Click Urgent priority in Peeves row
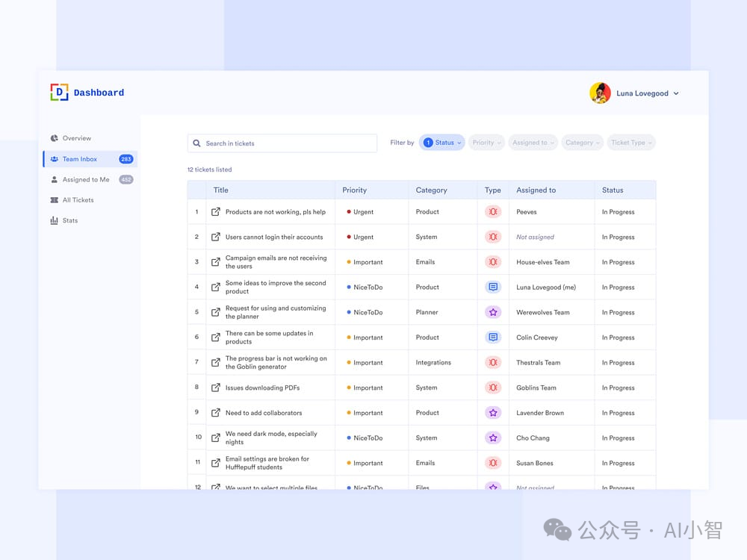Image resolution: width=747 pixels, height=560 pixels. coord(360,212)
